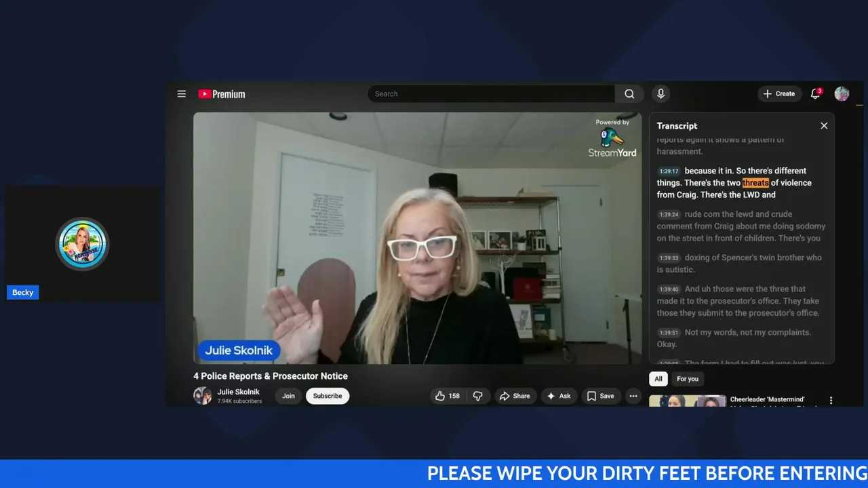The image size is (868, 488).
Task: Click the magnifier search button
Action: coord(629,94)
